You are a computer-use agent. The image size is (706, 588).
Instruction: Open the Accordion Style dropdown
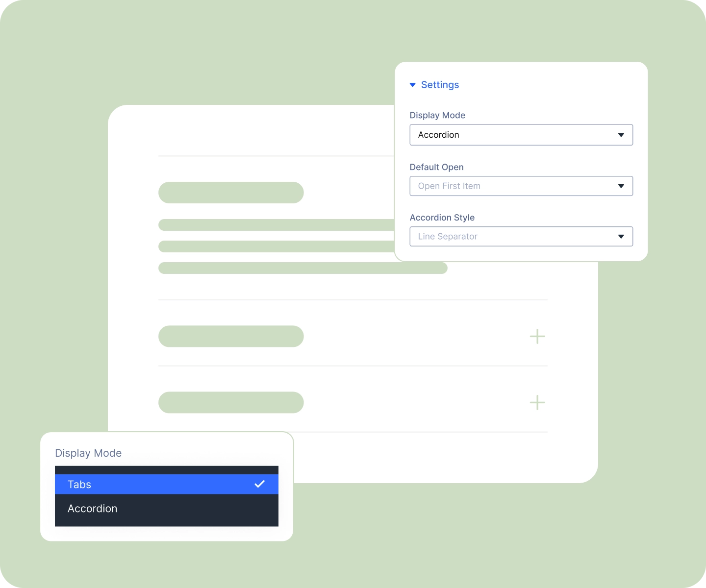521,237
